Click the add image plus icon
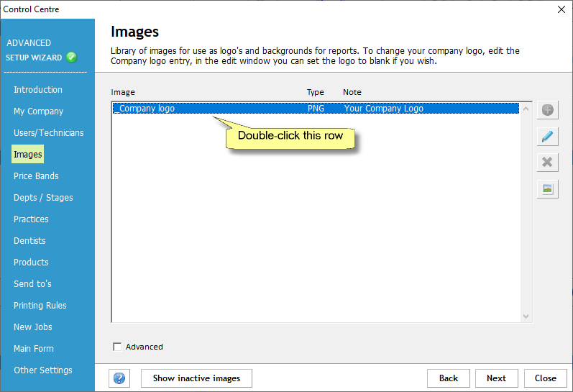 coord(547,111)
